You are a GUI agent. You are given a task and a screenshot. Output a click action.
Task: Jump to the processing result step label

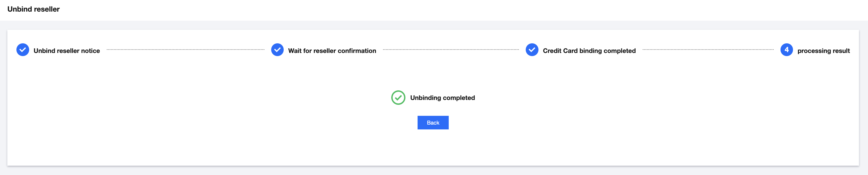click(x=823, y=51)
